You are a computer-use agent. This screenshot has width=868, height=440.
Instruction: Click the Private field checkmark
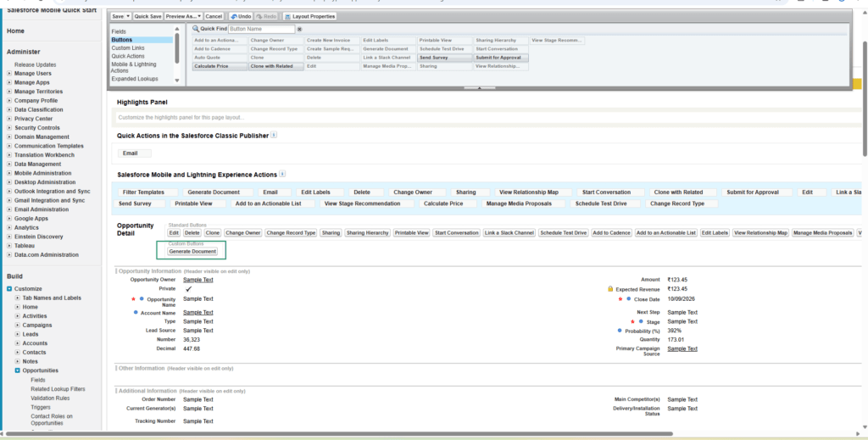coord(189,289)
